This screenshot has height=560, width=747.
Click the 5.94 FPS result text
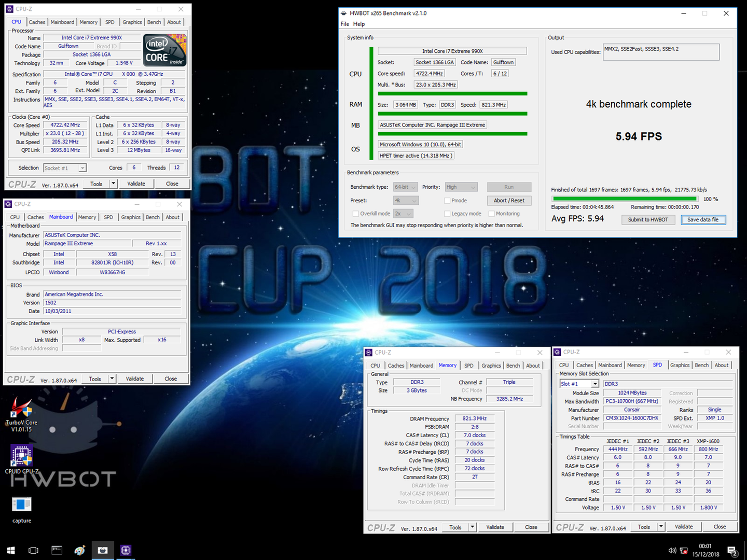(639, 136)
